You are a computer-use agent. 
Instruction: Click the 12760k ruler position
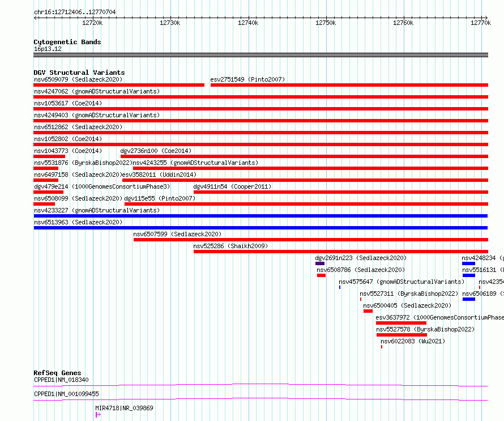403,23
